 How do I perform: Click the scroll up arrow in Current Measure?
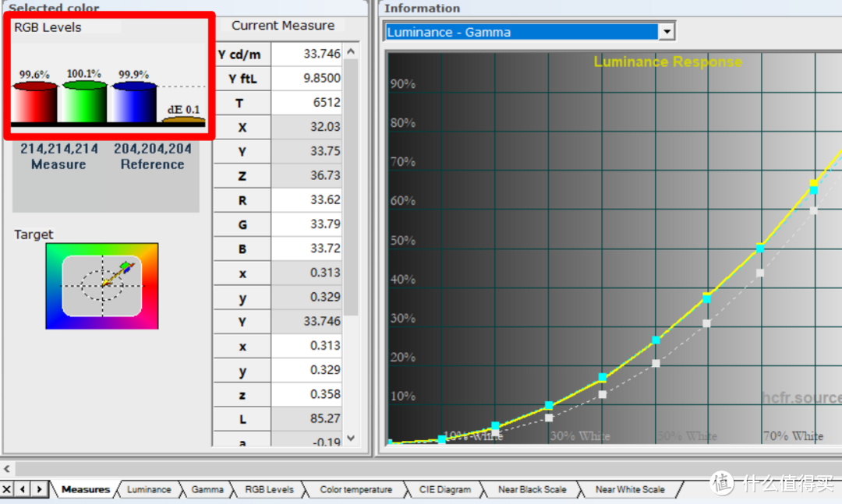[350, 52]
